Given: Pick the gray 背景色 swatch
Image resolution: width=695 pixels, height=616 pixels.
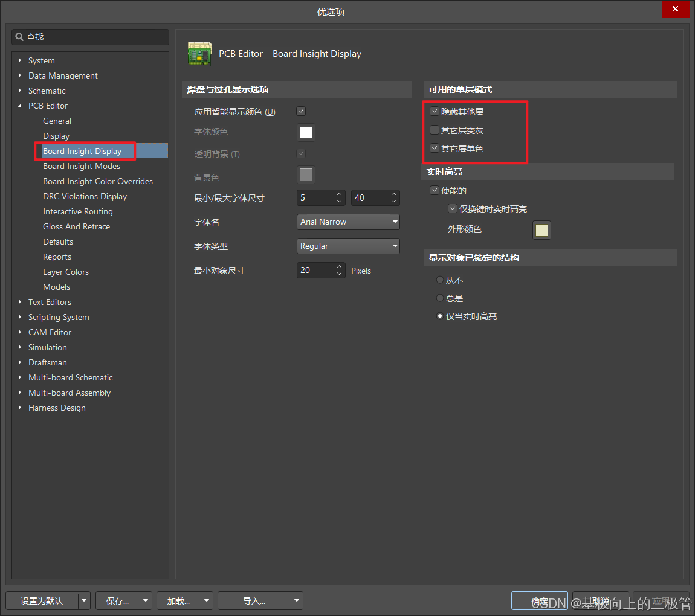Looking at the screenshot, I should [x=306, y=175].
